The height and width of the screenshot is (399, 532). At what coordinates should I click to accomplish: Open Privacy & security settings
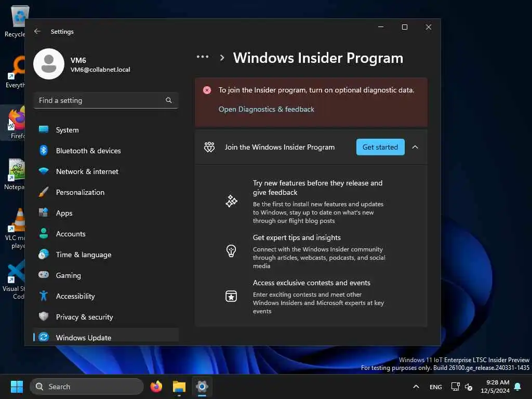pyautogui.click(x=106, y=316)
